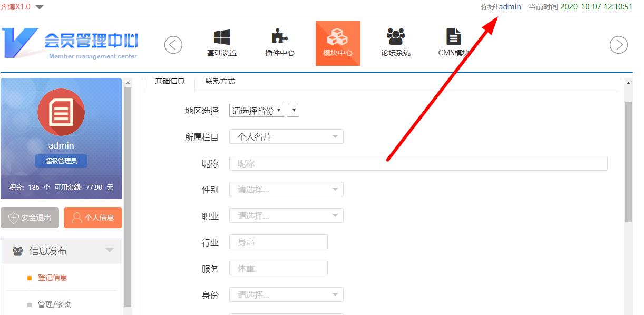The width and height of the screenshot is (644, 315).
Task: Switch to the 基础信息 tab
Action: (170, 82)
